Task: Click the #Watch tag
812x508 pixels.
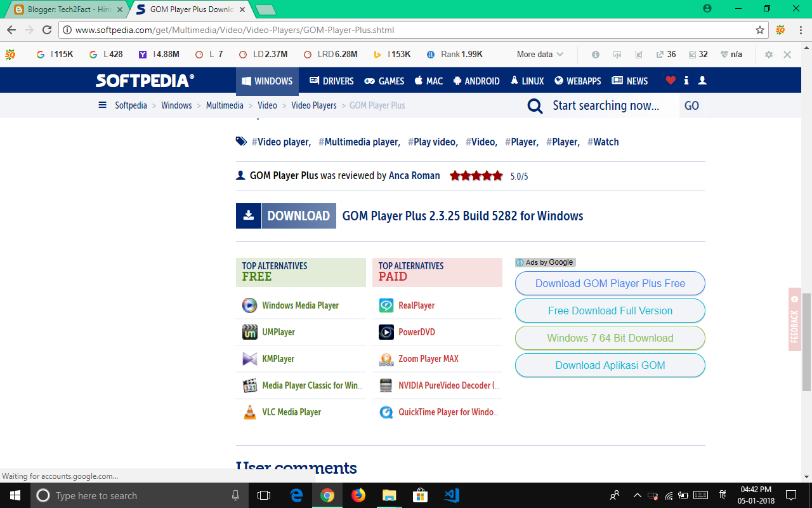Action: (603, 142)
